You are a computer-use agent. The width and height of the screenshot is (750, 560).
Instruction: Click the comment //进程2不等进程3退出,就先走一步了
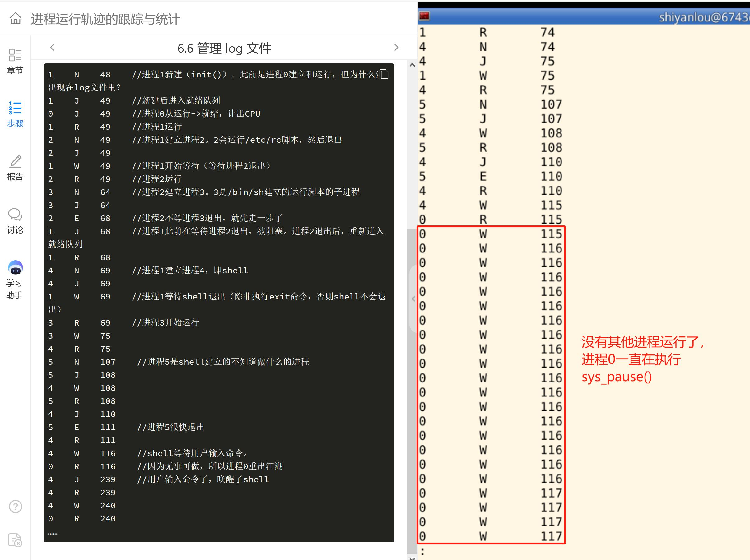coord(207,218)
